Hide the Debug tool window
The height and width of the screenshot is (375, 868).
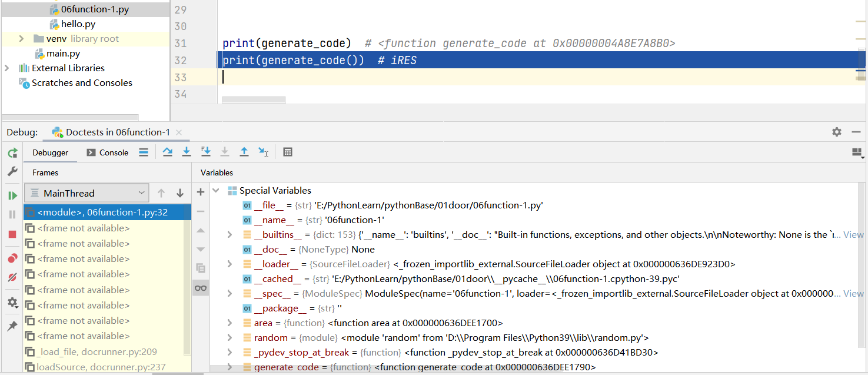(x=856, y=132)
